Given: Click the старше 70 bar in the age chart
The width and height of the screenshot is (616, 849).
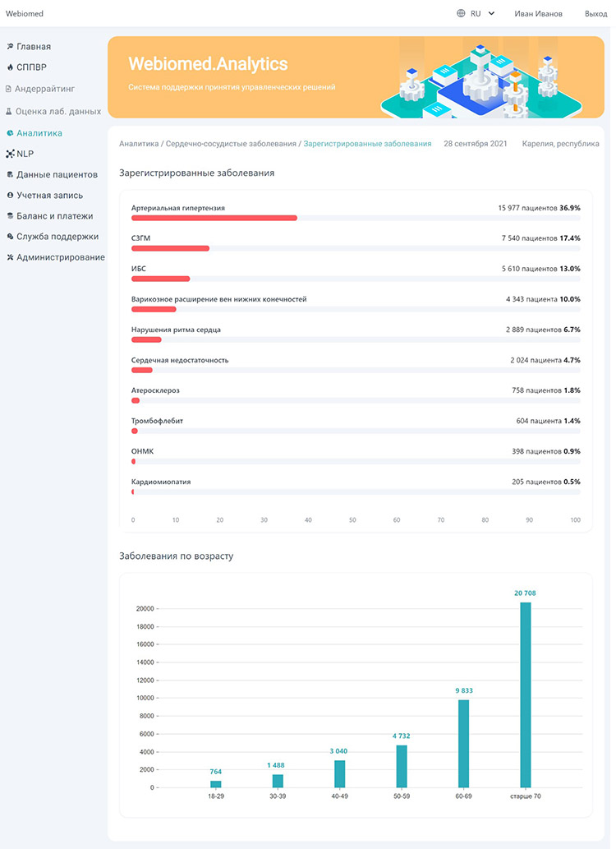Looking at the screenshot, I should click(x=525, y=694).
